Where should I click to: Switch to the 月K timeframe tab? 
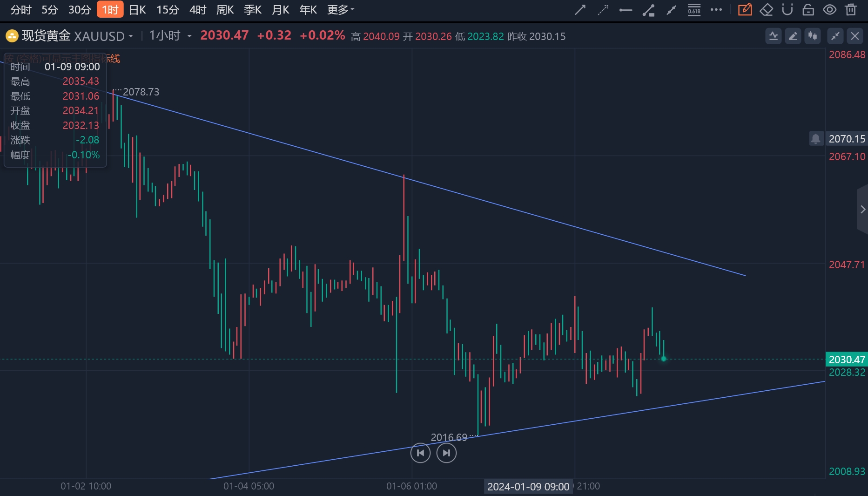tap(281, 10)
